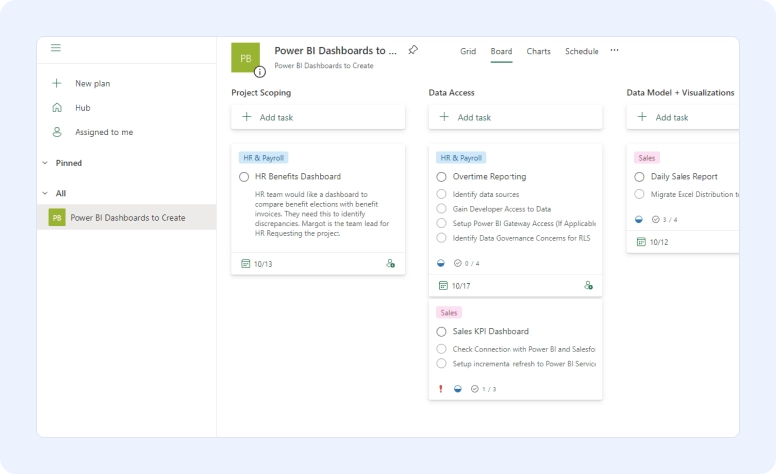
Task: Click red priority icon on Sales KPI Dashboard
Action: point(440,389)
